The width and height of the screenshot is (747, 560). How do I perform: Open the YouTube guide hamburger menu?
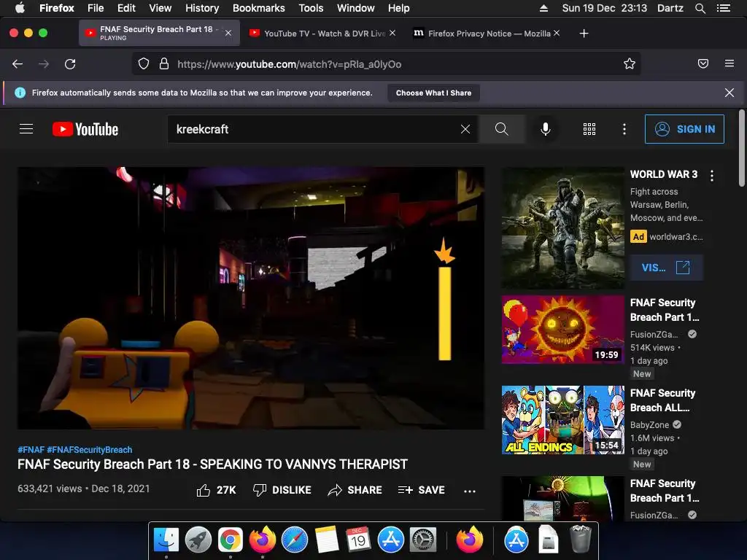(26, 129)
